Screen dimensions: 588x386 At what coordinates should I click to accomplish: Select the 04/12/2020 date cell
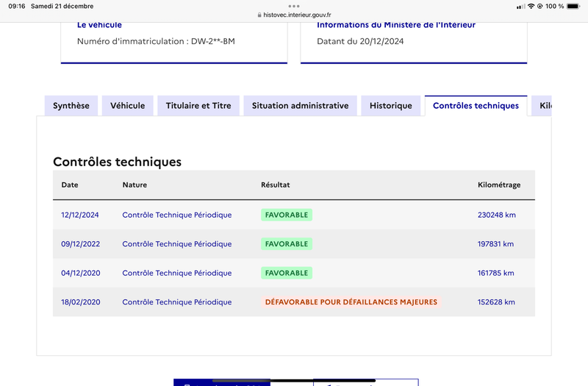coord(81,273)
